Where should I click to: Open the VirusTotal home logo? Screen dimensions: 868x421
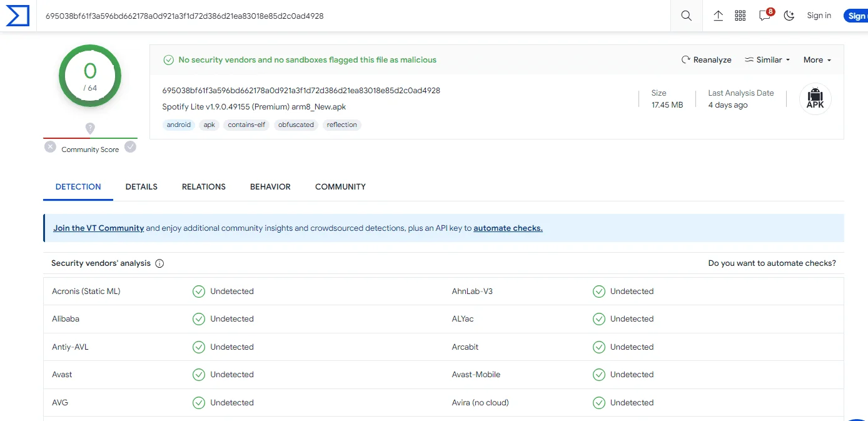[x=18, y=16]
